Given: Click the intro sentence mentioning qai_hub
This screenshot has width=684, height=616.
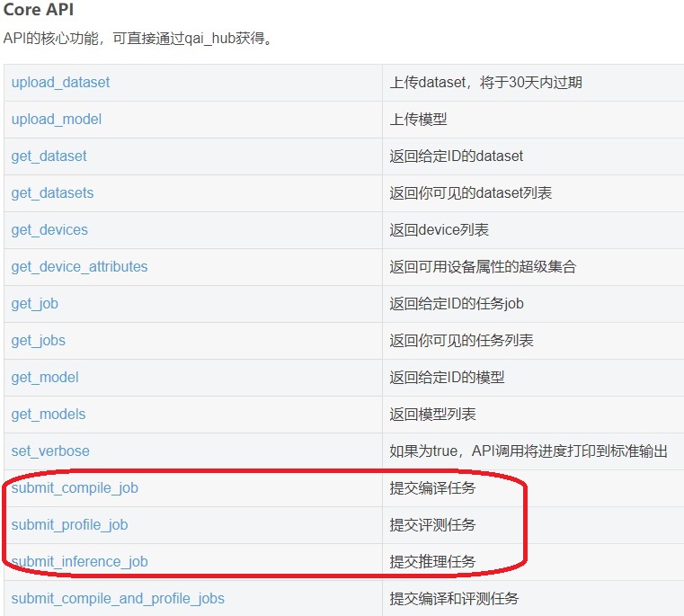Looking at the screenshot, I should [138, 39].
